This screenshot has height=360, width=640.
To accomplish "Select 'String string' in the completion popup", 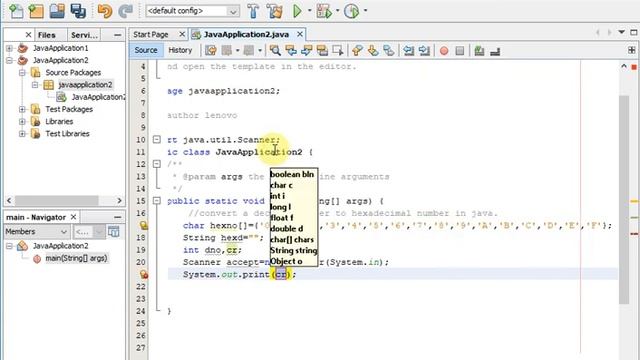I will tap(293, 251).
